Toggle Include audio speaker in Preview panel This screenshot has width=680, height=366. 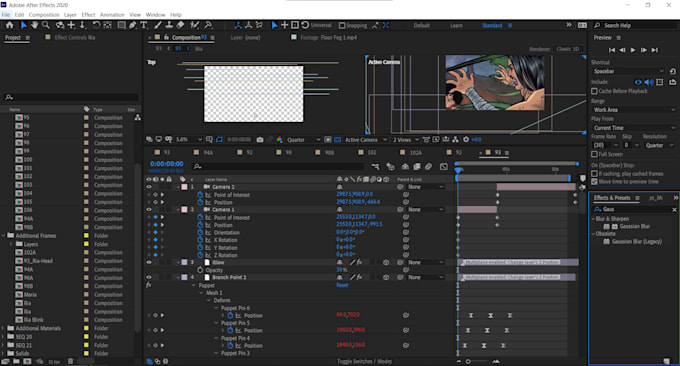[x=649, y=82]
